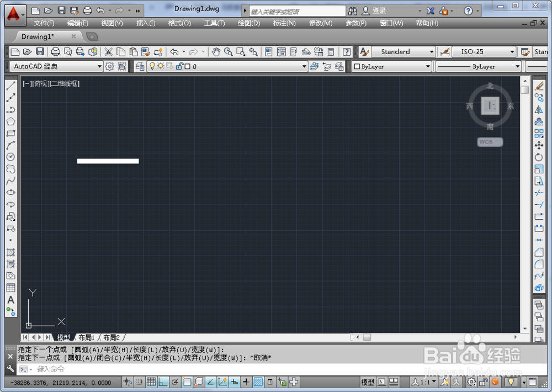Viewport: 552px width, 392px height.
Task: Toggle Ortho Mode in status bar
Action: 163,382
